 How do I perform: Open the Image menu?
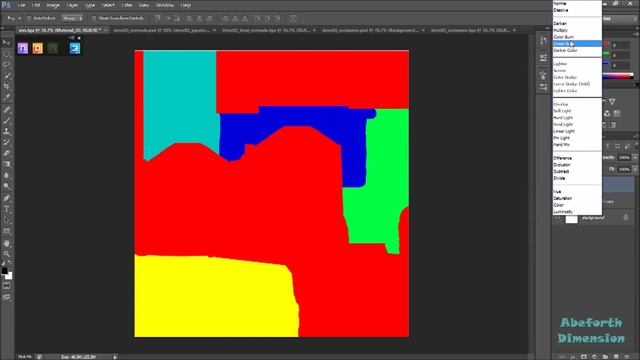[x=53, y=5]
